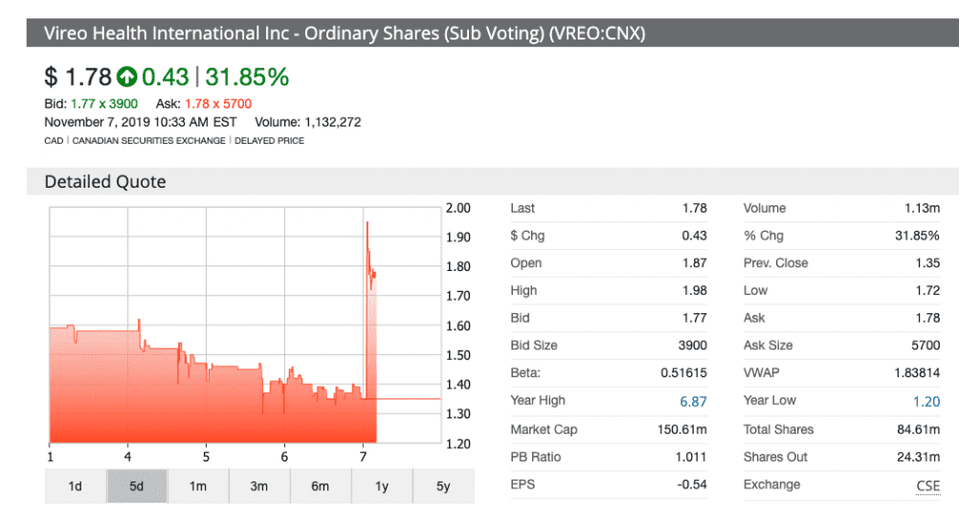Image resolution: width=980 pixels, height=521 pixels.
Task: Open the Year High 6.87 link
Action: [693, 401]
